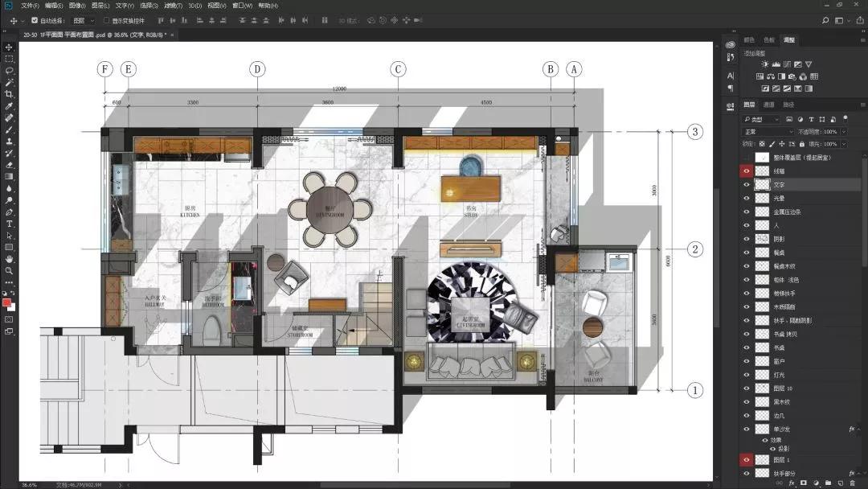The height and width of the screenshot is (489, 868).
Task: Select the 单沙发 layer
Action: pos(784,429)
